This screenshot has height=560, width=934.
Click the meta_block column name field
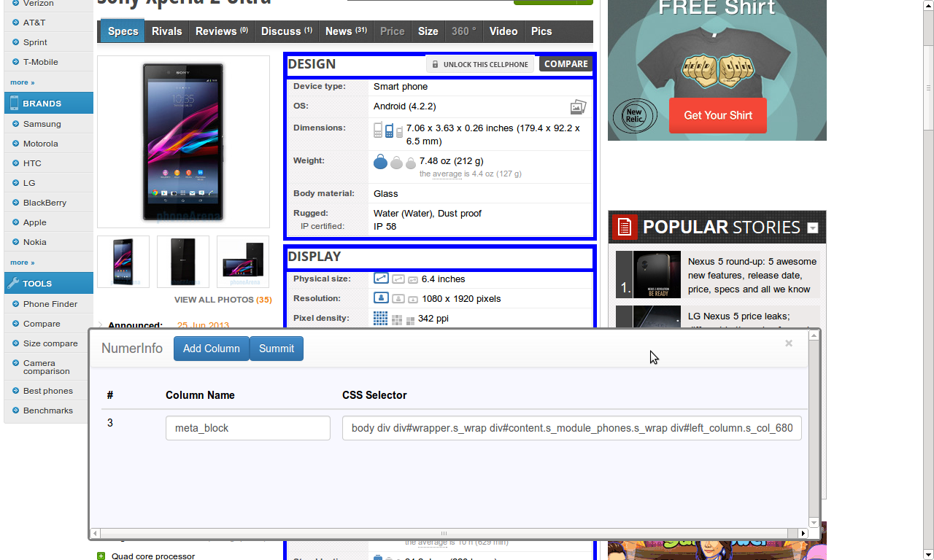(248, 428)
